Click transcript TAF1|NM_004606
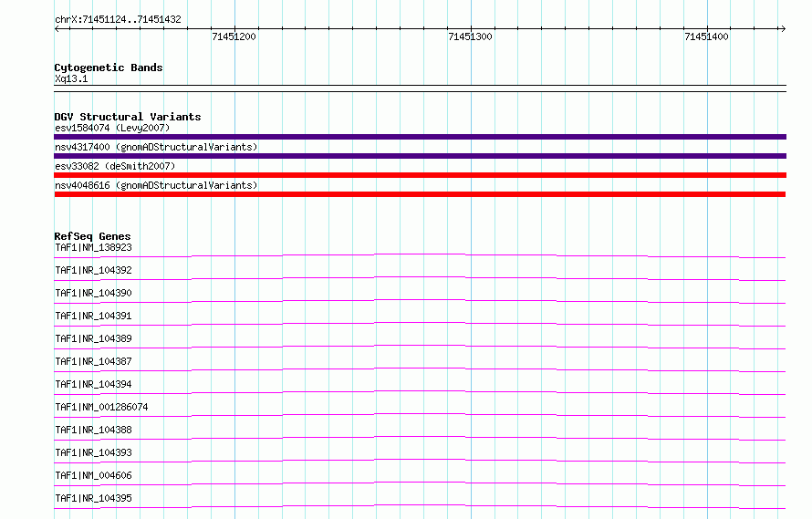Screen dimensions: 812x519 (x=93, y=475)
